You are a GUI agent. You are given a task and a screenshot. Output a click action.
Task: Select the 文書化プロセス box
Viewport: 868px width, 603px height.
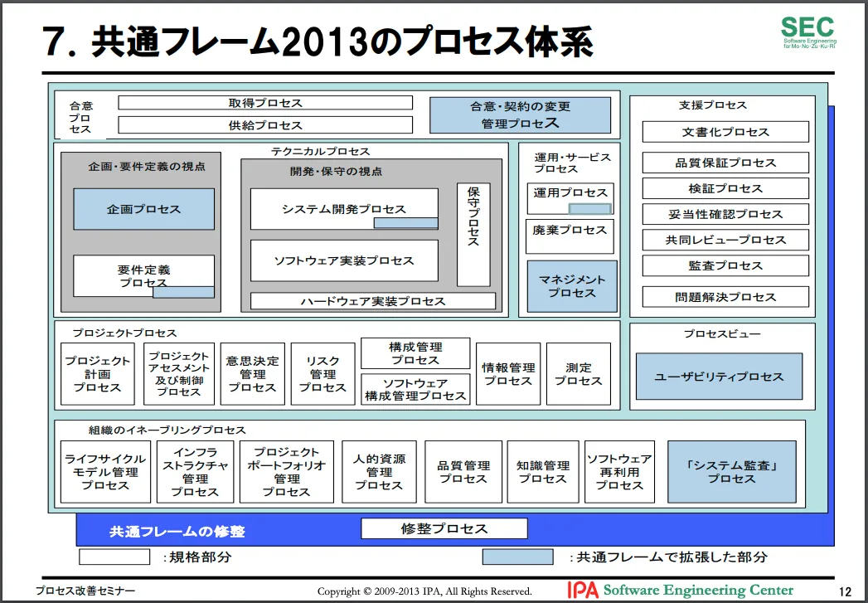(725, 132)
